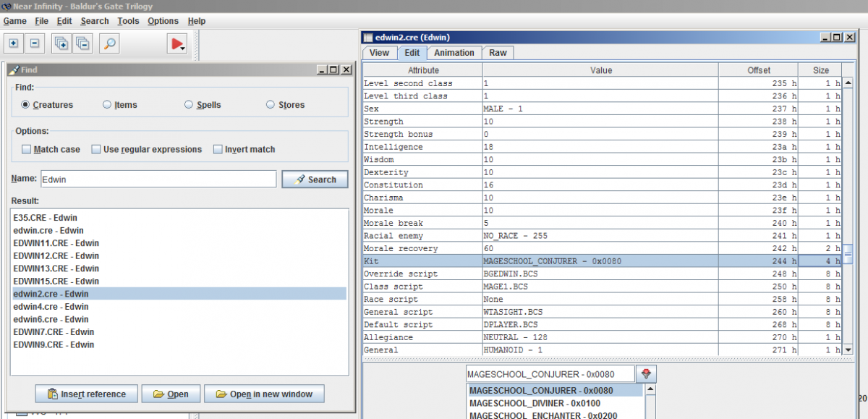The height and width of the screenshot is (419, 868).
Task: Open the Options menu
Action: click(x=163, y=21)
